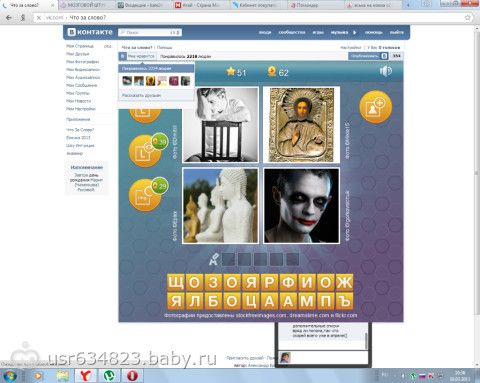Click the VKontakte logo

tap(90, 32)
